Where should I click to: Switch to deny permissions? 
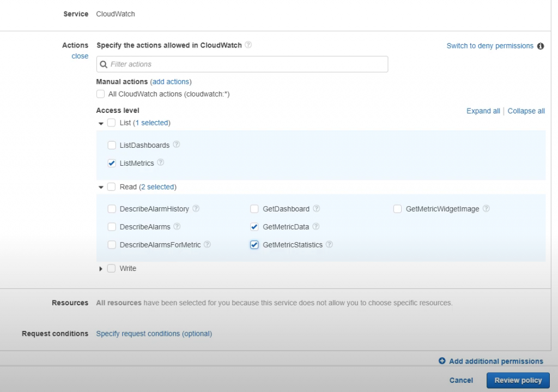pos(490,46)
